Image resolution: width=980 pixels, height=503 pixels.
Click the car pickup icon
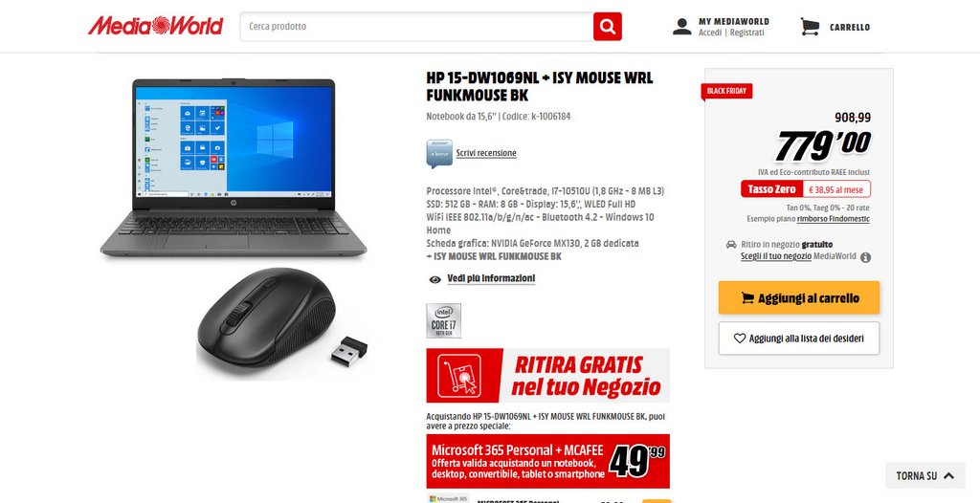[730, 244]
